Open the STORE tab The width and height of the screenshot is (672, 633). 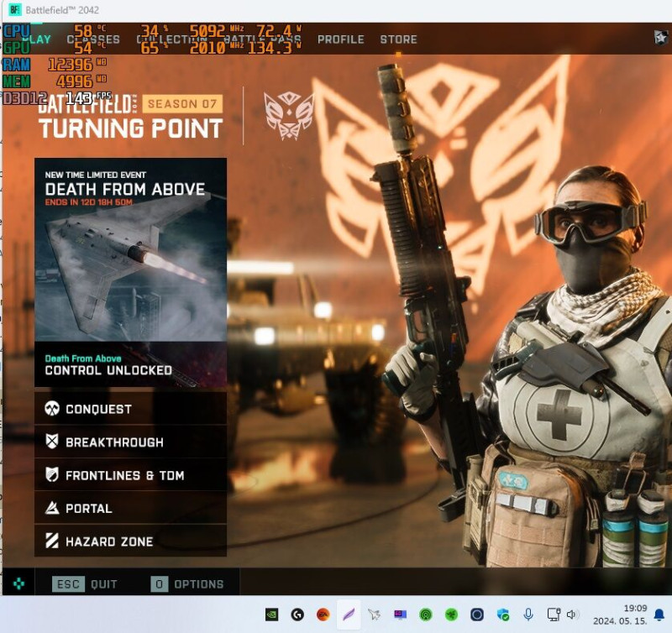(x=398, y=39)
